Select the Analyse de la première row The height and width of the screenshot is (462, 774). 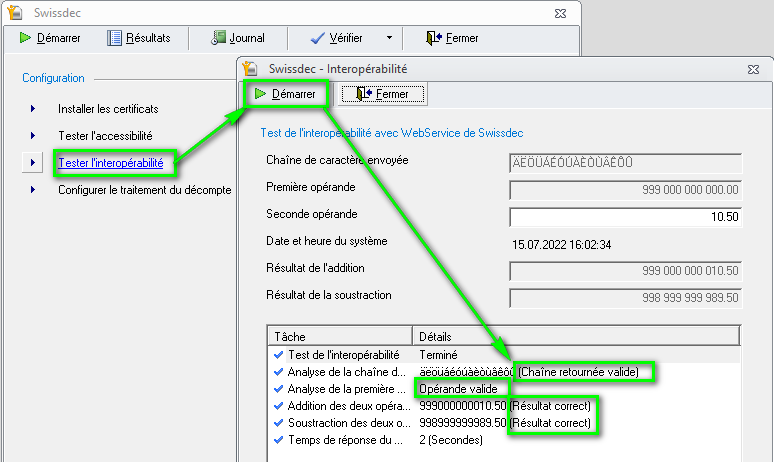504,389
